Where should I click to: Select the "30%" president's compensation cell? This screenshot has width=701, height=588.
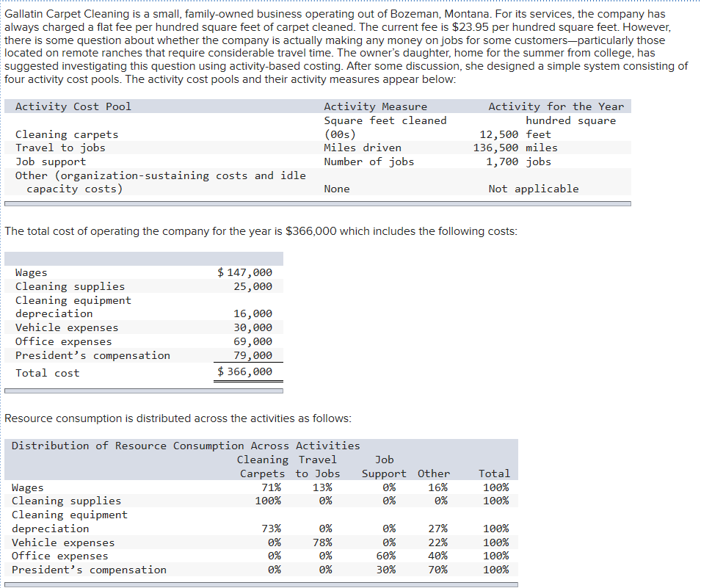pyautogui.click(x=386, y=570)
